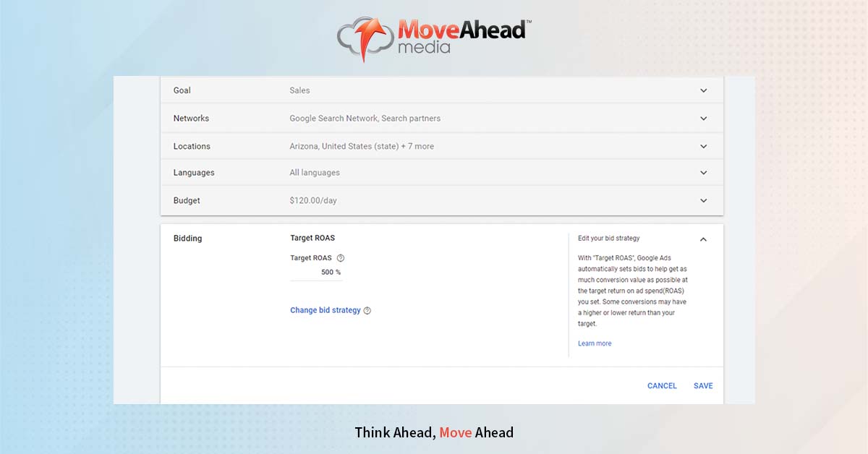Screen dimensions: 868x454
Task: Click the Edit your bid strategy heading
Action: point(609,238)
